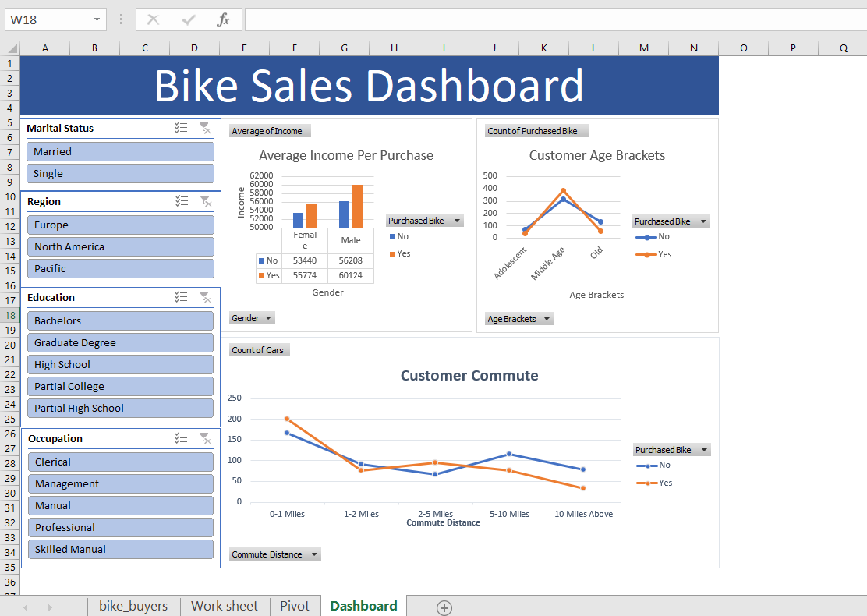The height and width of the screenshot is (616, 867).
Task: Click the Cancel X formula bar icon
Action: (154, 19)
